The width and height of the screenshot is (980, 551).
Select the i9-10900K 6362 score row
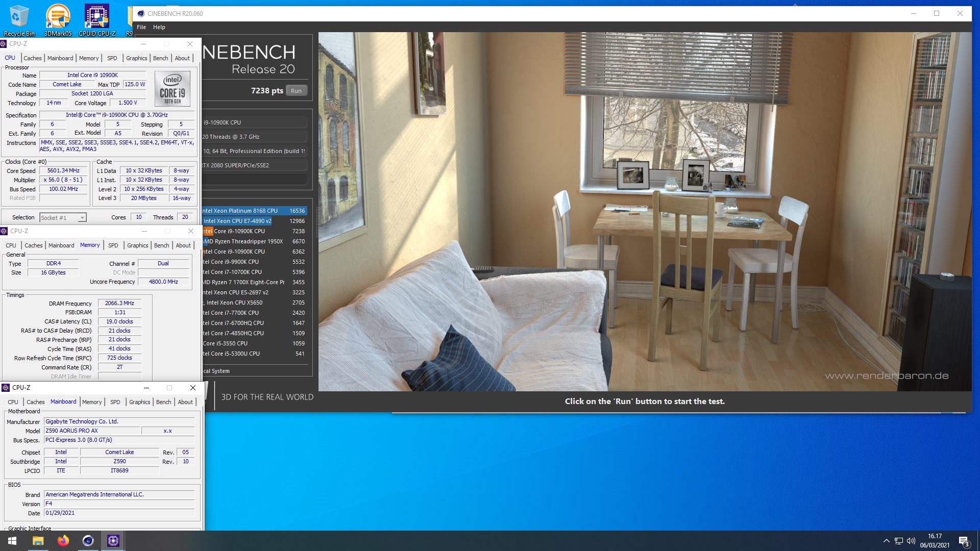point(255,252)
